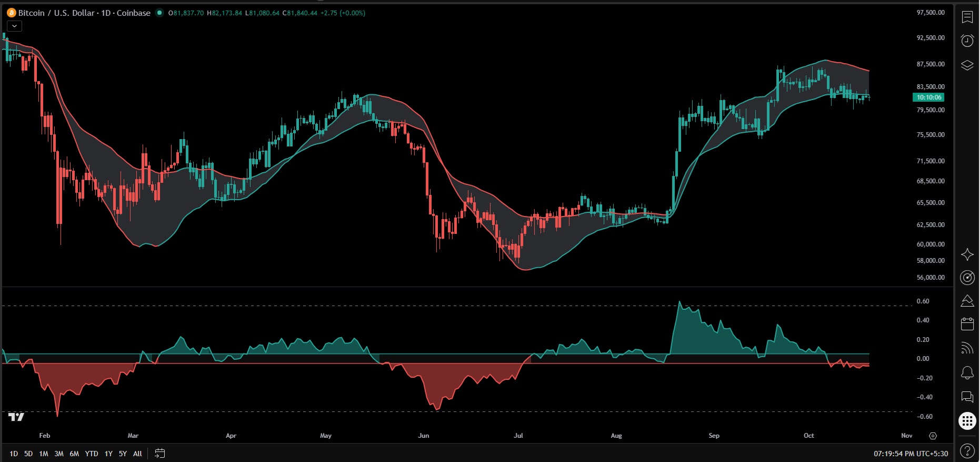Click the apps grid icon in sidebar
Image resolution: width=980 pixels, height=462 pixels.
pyautogui.click(x=967, y=421)
